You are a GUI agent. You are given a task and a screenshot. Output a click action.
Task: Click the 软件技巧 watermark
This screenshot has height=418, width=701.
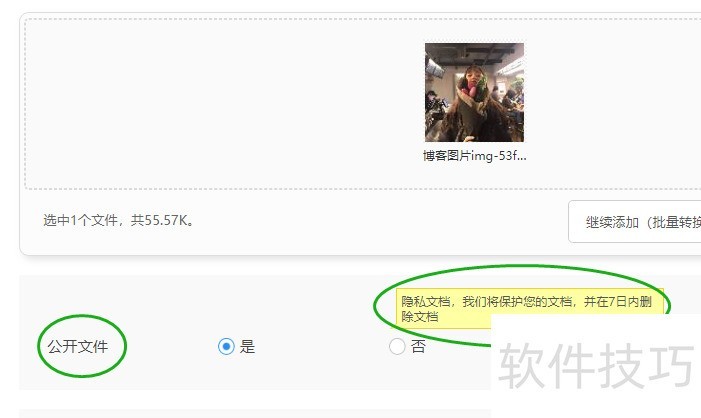[596, 366]
